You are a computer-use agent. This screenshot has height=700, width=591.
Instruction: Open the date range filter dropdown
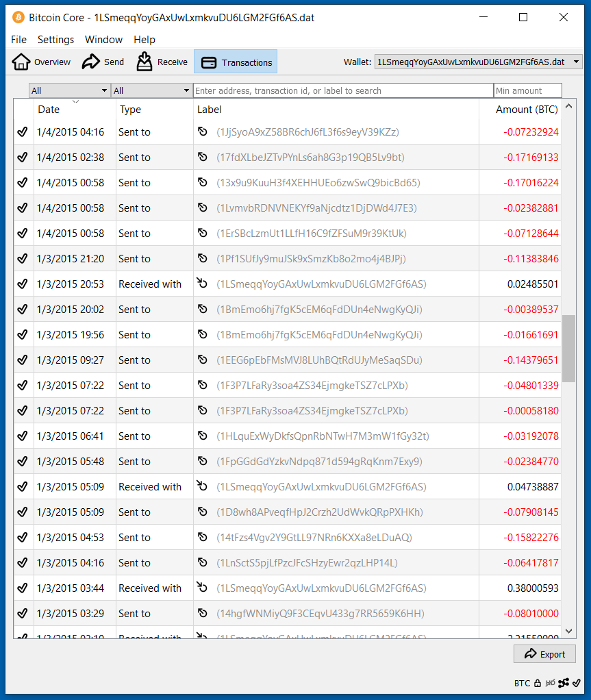(70, 90)
